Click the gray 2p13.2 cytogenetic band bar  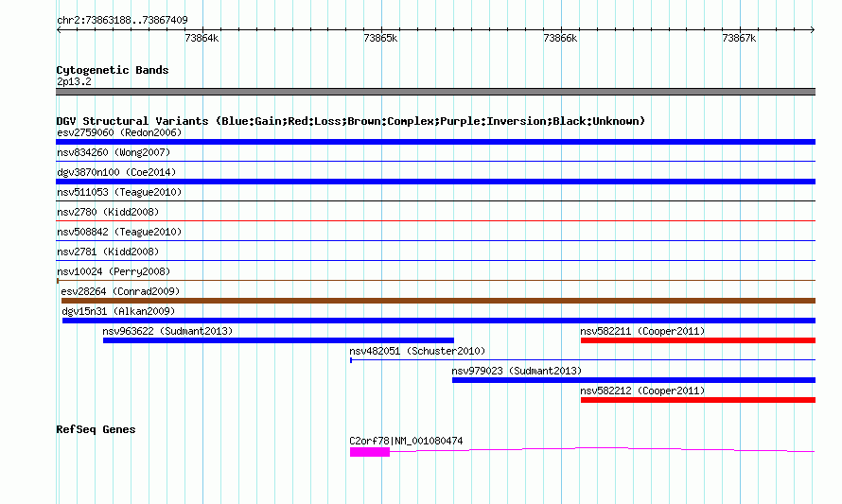click(435, 92)
